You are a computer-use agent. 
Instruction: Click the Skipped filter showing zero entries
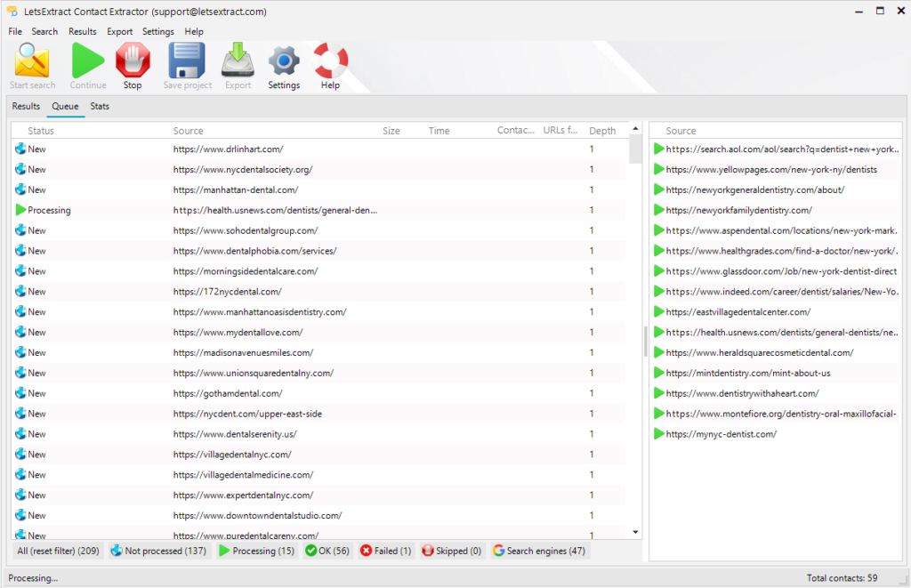(451, 550)
